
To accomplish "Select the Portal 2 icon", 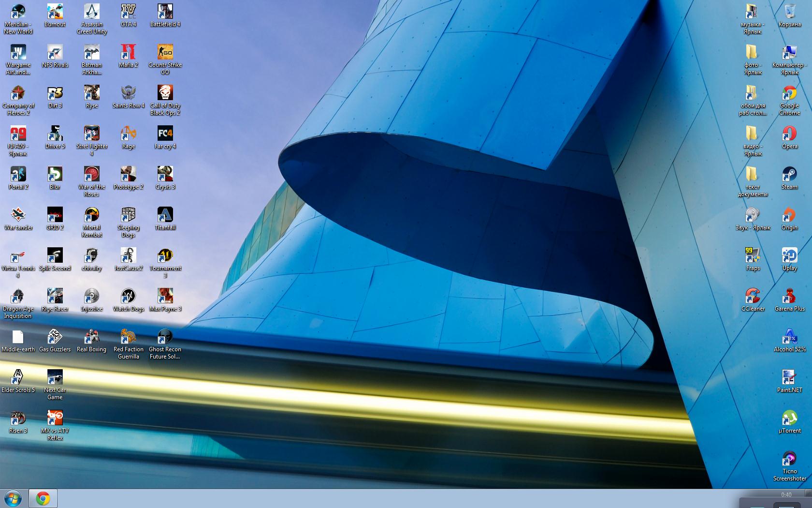I will point(18,178).
